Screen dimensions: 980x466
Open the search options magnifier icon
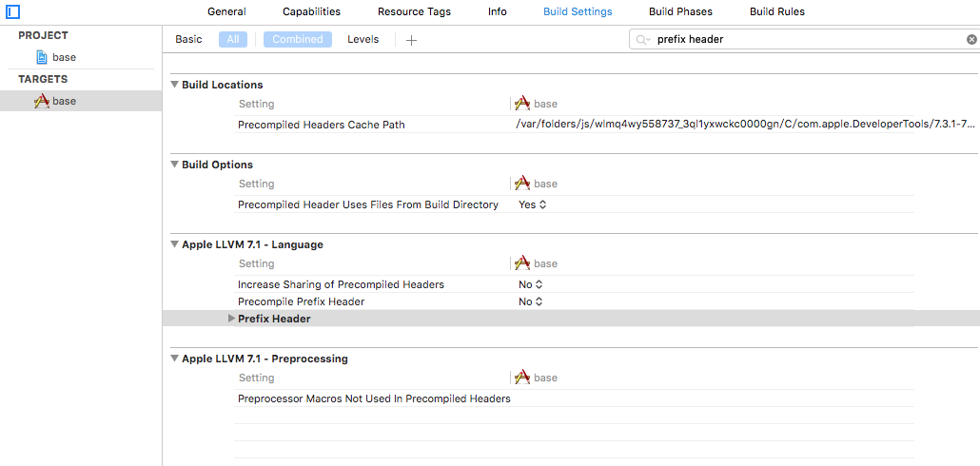[x=643, y=39]
